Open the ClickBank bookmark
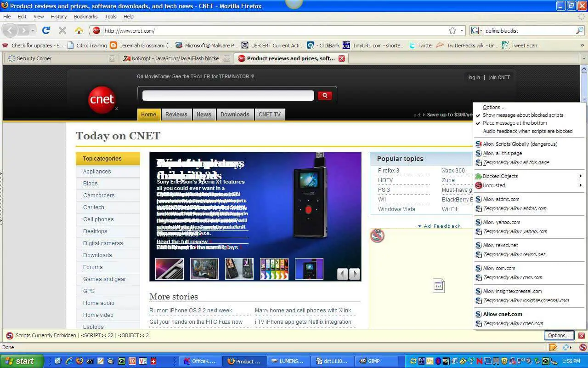The image size is (588, 368). [x=323, y=46]
